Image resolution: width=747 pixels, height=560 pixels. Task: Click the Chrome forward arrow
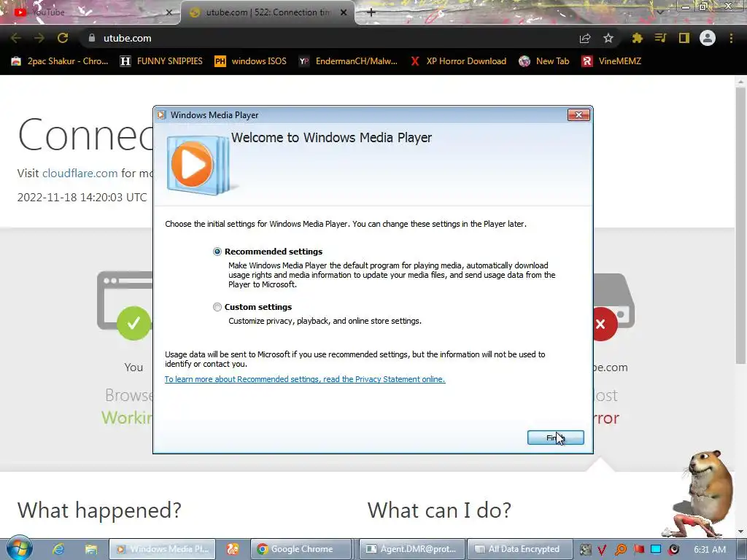click(39, 38)
